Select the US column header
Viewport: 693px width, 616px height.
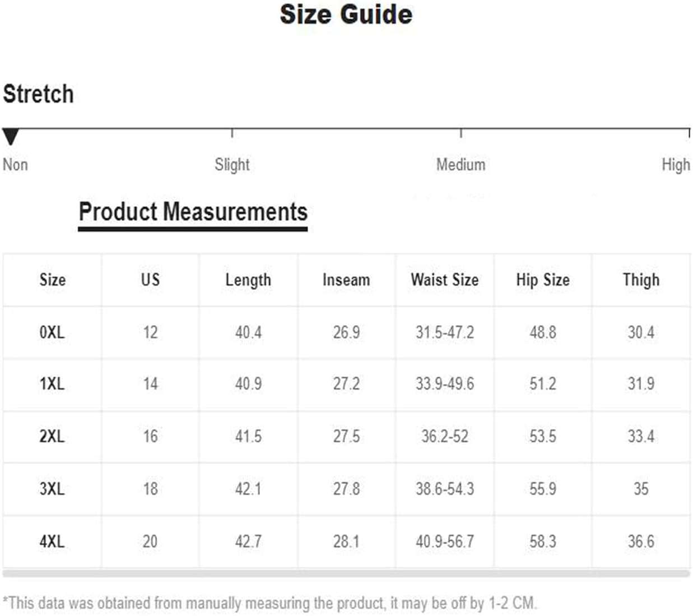150,280
